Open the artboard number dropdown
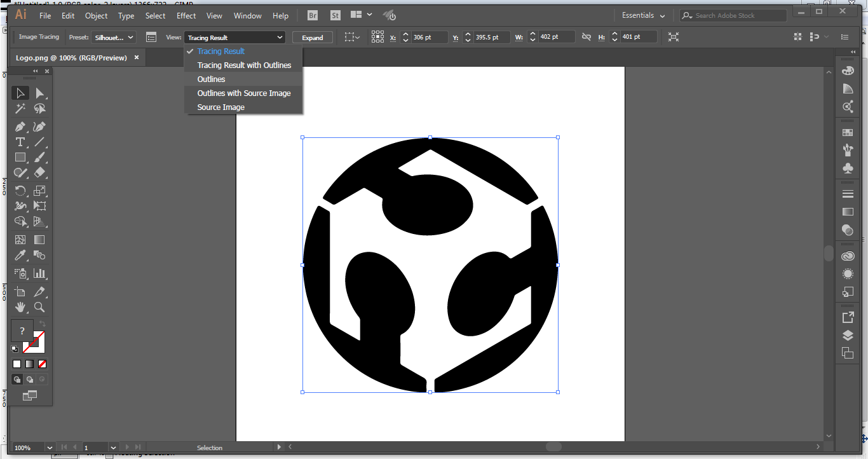 pos(113,448)
